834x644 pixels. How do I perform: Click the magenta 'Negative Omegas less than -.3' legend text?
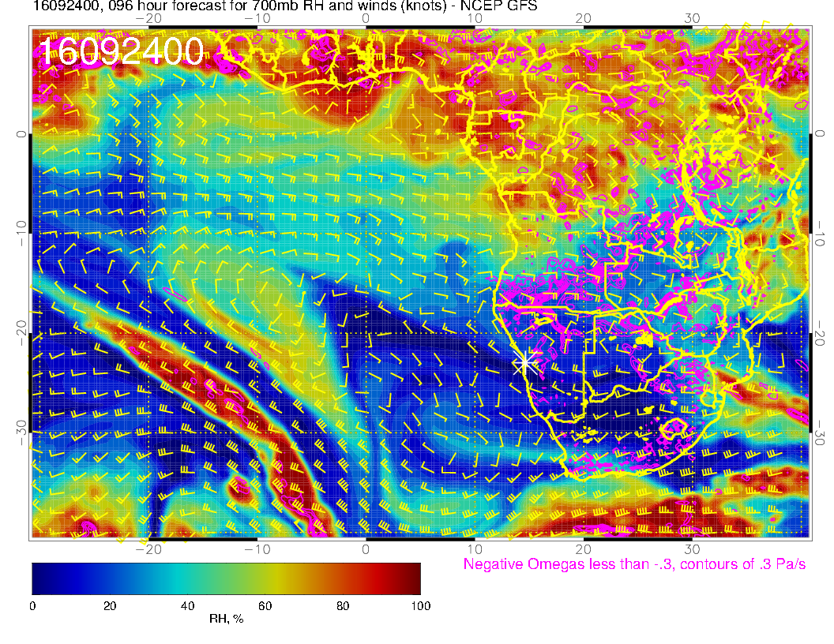(634, 564)
